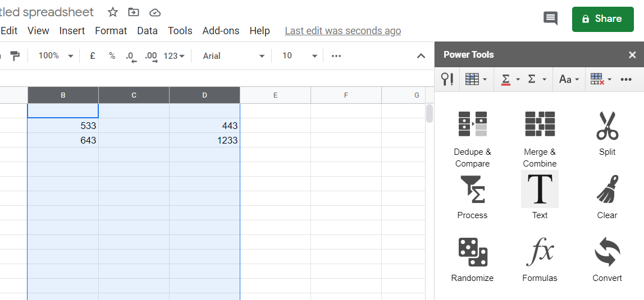Star the spreadsheet

click(113, 12)
